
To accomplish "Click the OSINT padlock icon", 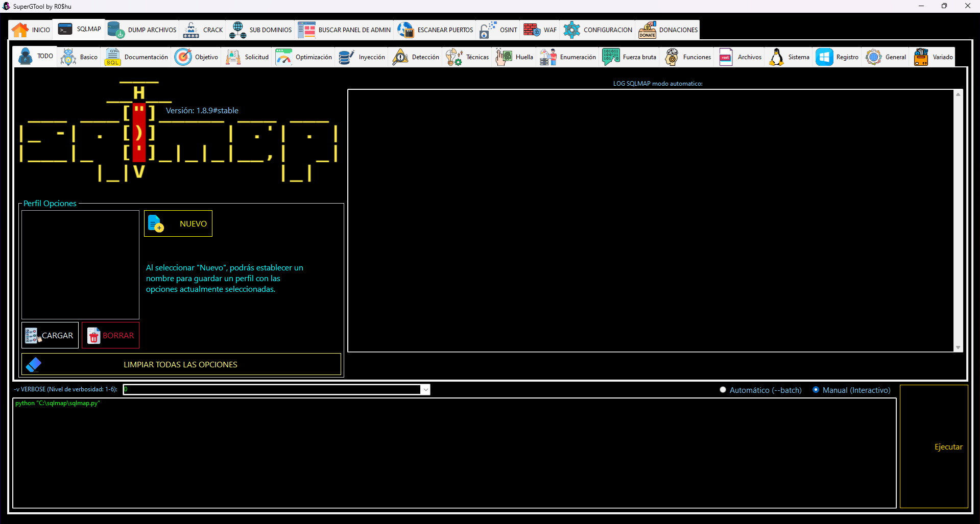I will tap(488, 30).
